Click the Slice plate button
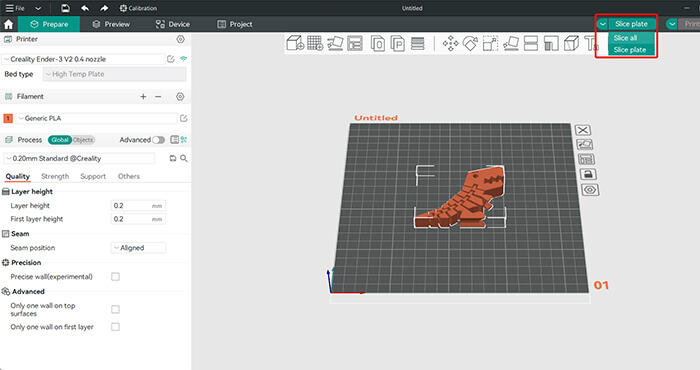This screenshot has height=370, width=700. click(632, 24)
